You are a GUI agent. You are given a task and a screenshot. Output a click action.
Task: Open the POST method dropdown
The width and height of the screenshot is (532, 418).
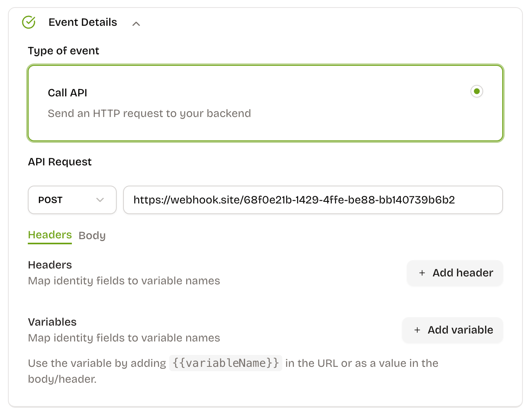[x=72, y=200]
